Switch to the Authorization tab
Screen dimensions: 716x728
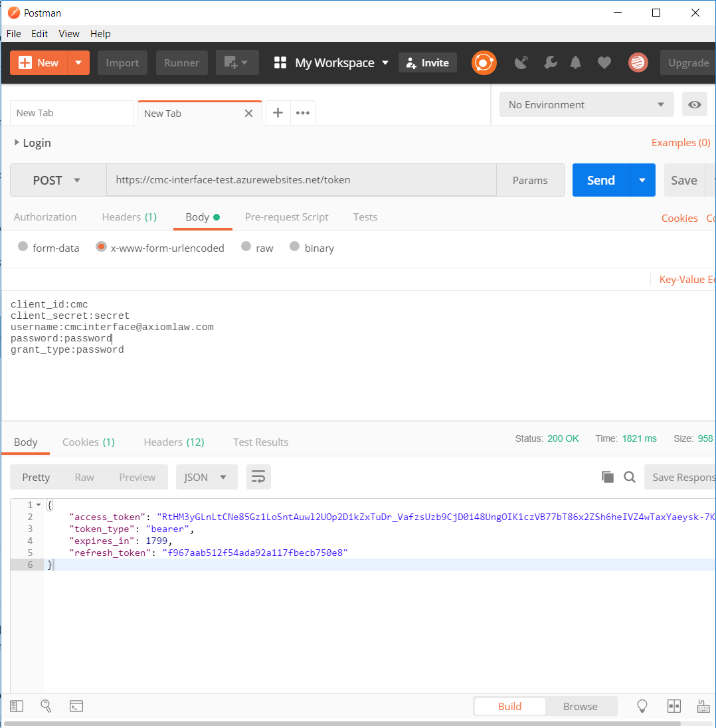45,217
